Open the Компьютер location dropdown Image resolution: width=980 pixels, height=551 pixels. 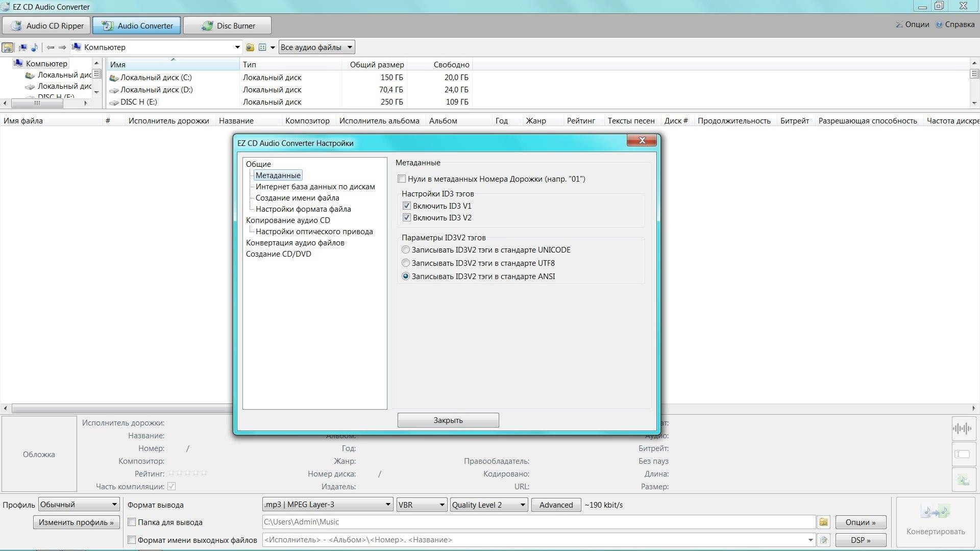pos(237,47)
